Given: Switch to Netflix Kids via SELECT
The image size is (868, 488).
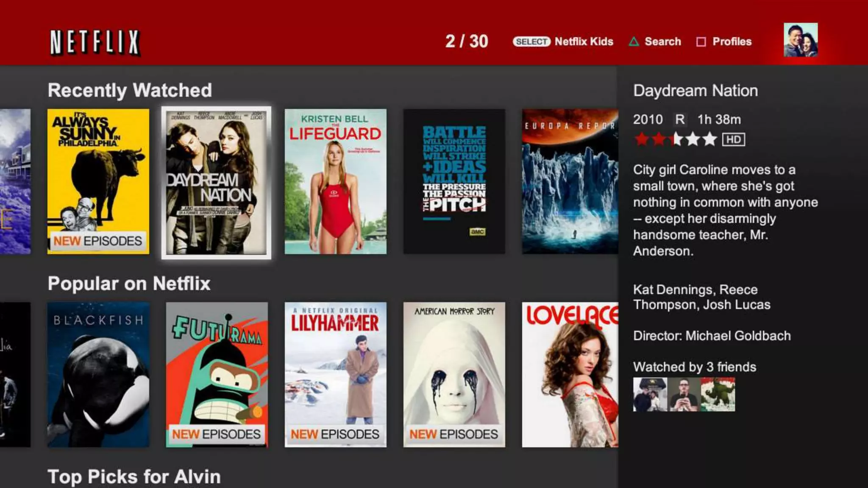Looking at the screenshot, I should (x=531, y=42).
